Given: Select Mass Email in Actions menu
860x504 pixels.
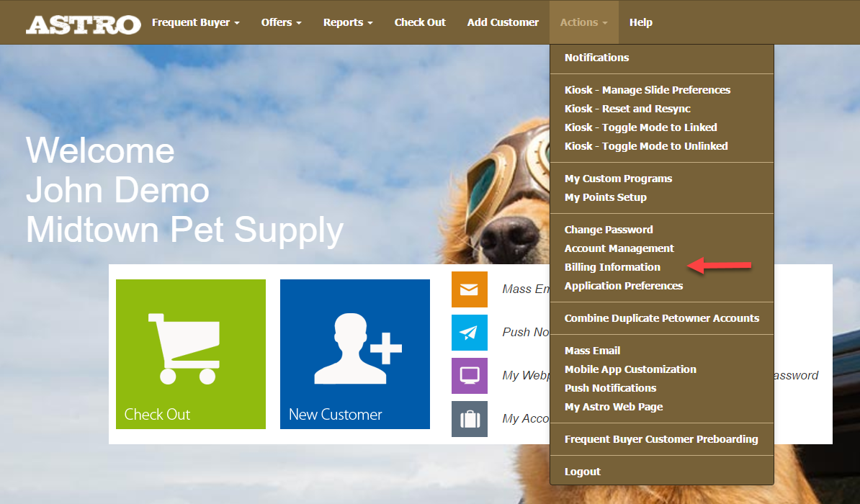Looking at the screenshot, I should pyautogui.click(x=592, y=351).
